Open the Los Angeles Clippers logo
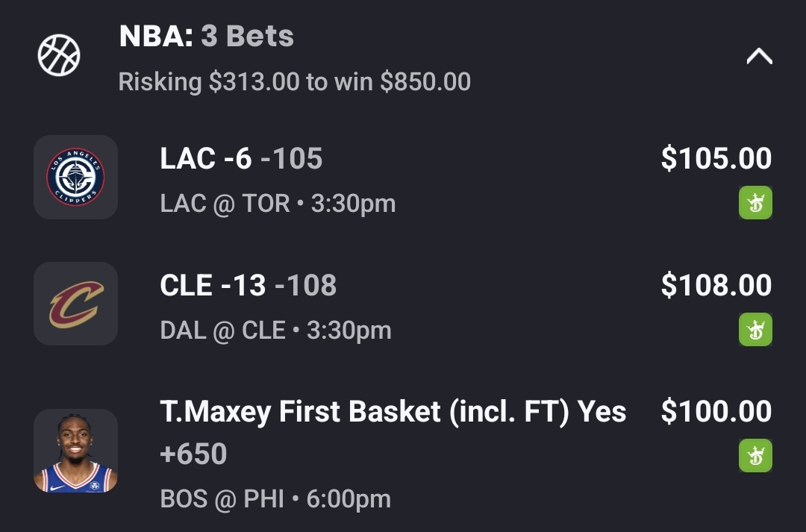This screenshot has width=806, height=532. click(75, 177)
